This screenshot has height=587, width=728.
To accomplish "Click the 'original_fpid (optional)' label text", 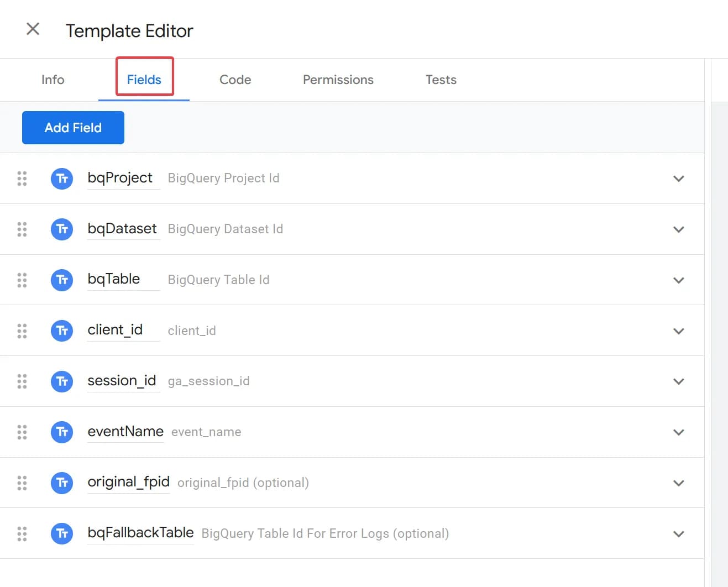I will click(x=243, y=483).
